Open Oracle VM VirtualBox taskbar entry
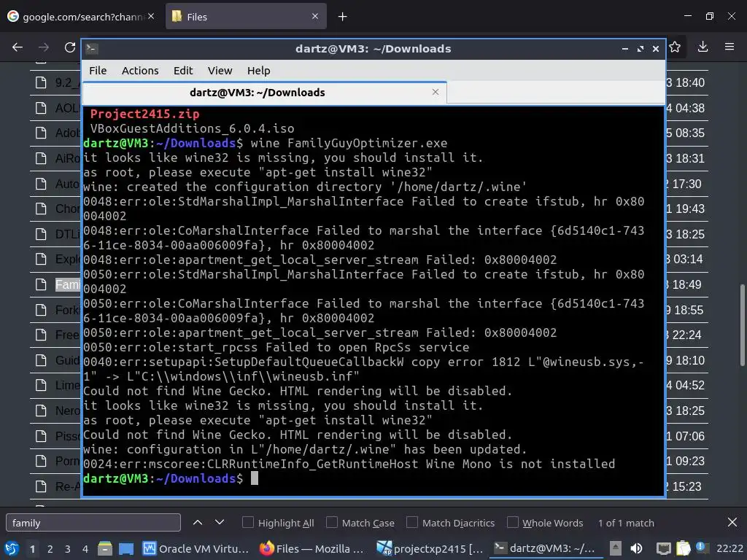 196,548
